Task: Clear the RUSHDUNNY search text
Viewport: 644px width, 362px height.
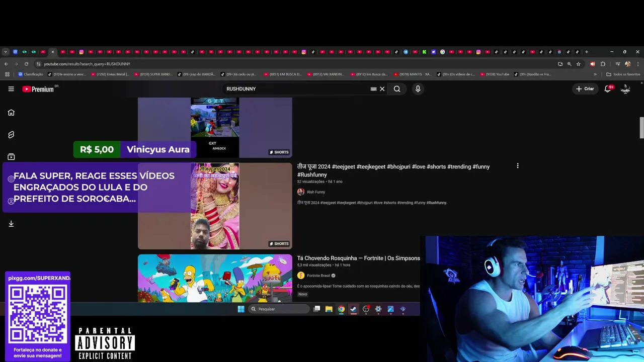Action: click(x=382, y=89)
